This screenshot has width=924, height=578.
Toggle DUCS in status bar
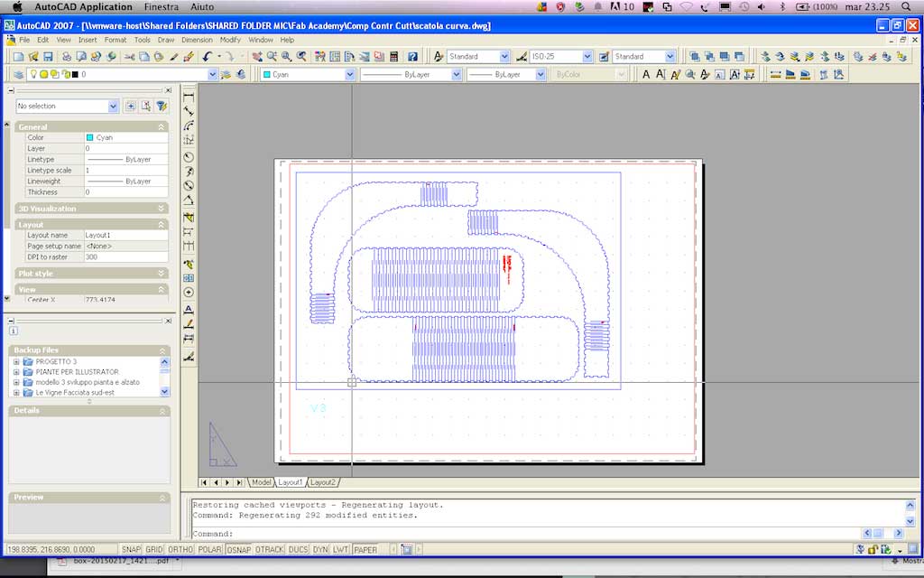(x=298, y=549)
